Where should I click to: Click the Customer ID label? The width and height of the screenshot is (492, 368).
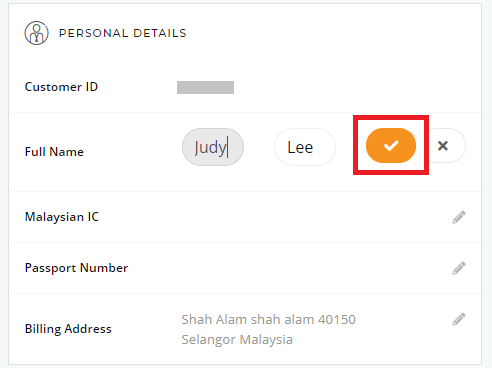(61, 87)
